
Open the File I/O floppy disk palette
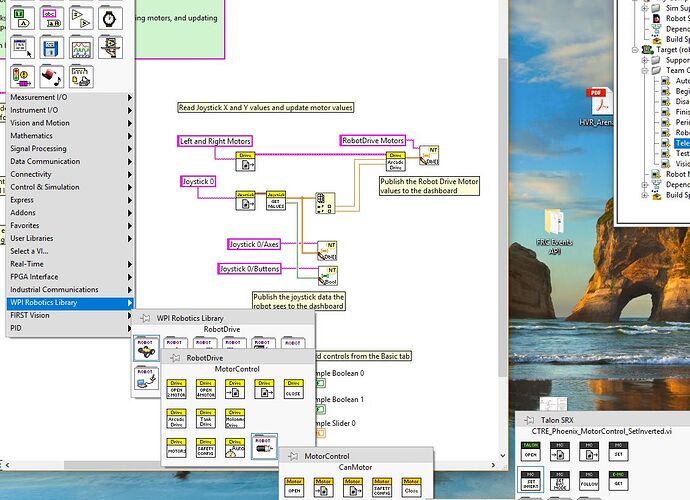coord(51,47)
